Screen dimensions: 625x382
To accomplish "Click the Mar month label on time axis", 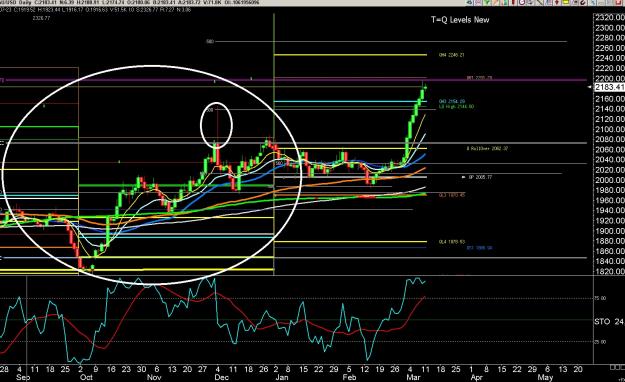I will pos(413,377).
